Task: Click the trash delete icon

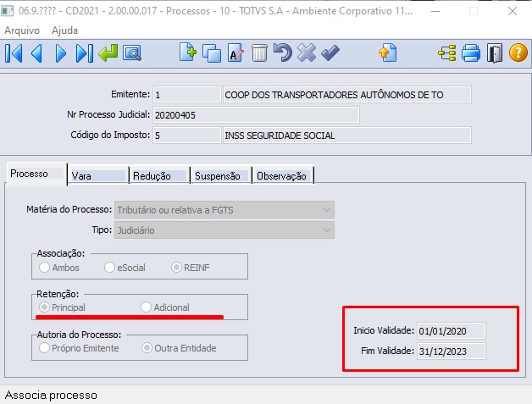Action: pyautogui.click(x=259, y=53)
